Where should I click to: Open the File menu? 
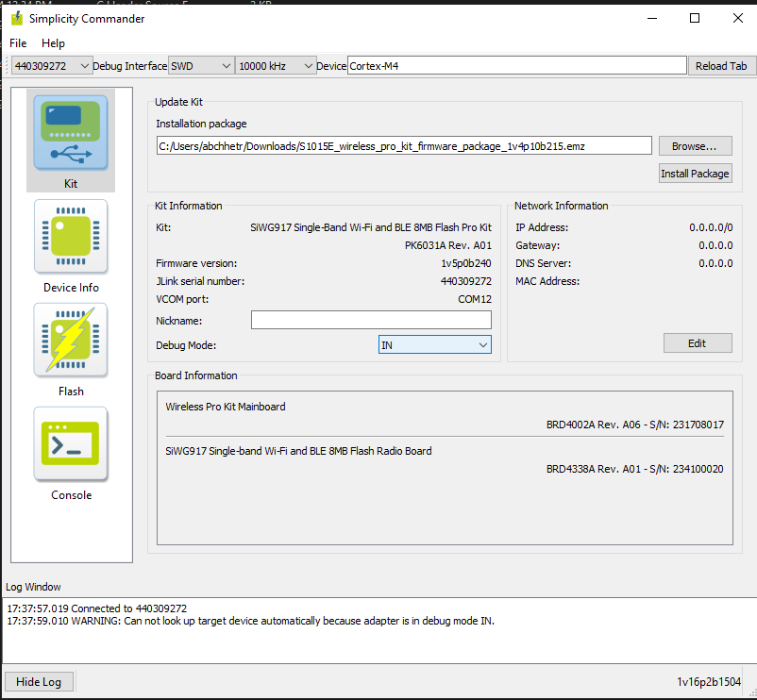[x=18, y=42]
